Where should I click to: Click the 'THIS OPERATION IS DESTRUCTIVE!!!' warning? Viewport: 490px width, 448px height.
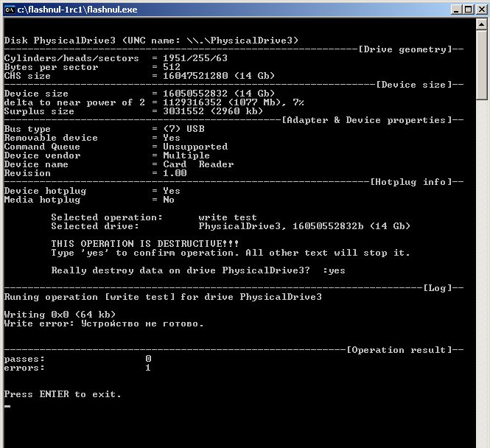coord(145,244)
